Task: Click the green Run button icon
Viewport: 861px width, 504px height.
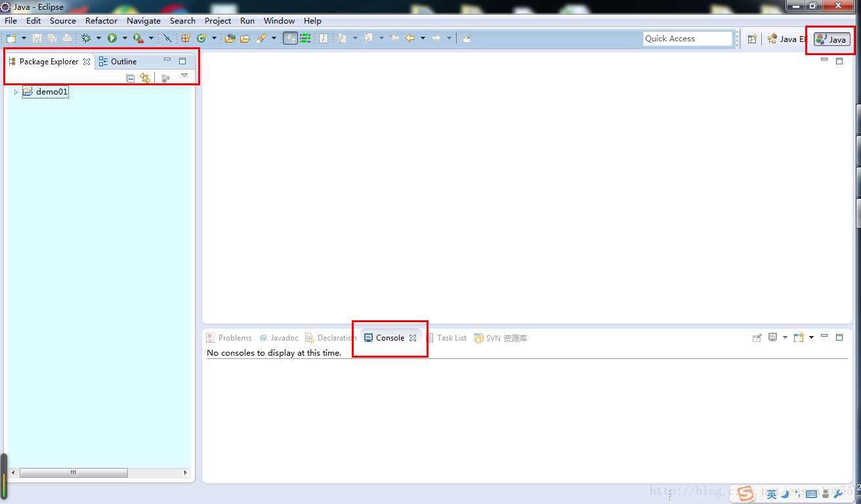Action: [x=112, y=39]
